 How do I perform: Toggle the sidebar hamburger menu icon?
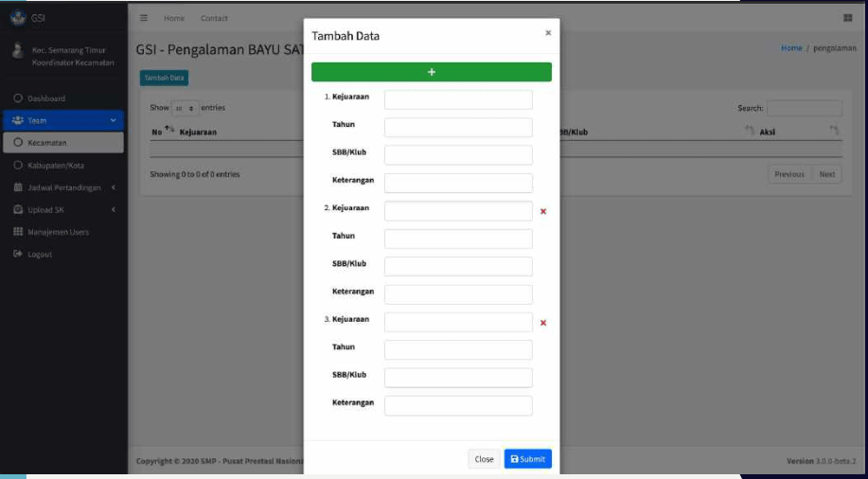(x=144, y=18)
